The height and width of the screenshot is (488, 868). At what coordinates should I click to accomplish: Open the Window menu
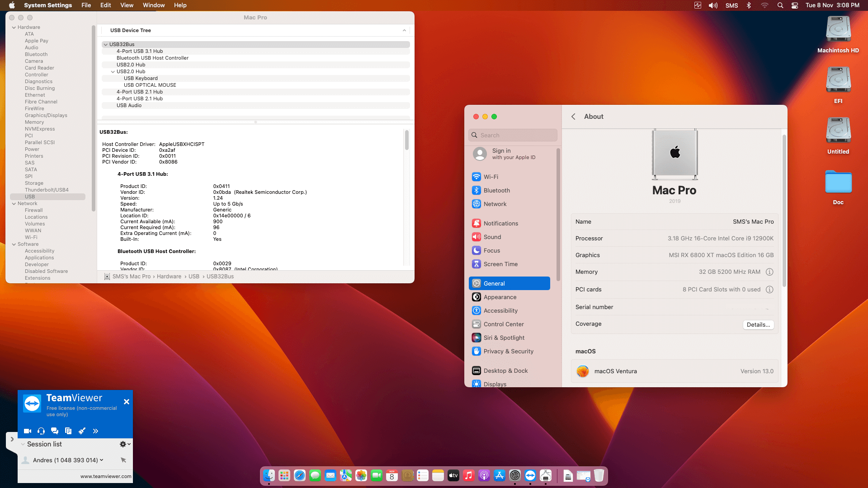[154, 5]
